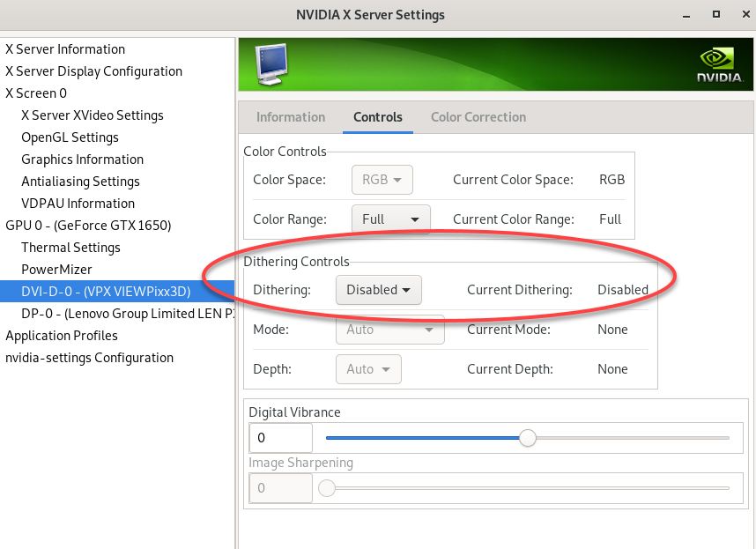Open Application Profiles page
This screenshot has height=549, width=756.
click(62, 336)
